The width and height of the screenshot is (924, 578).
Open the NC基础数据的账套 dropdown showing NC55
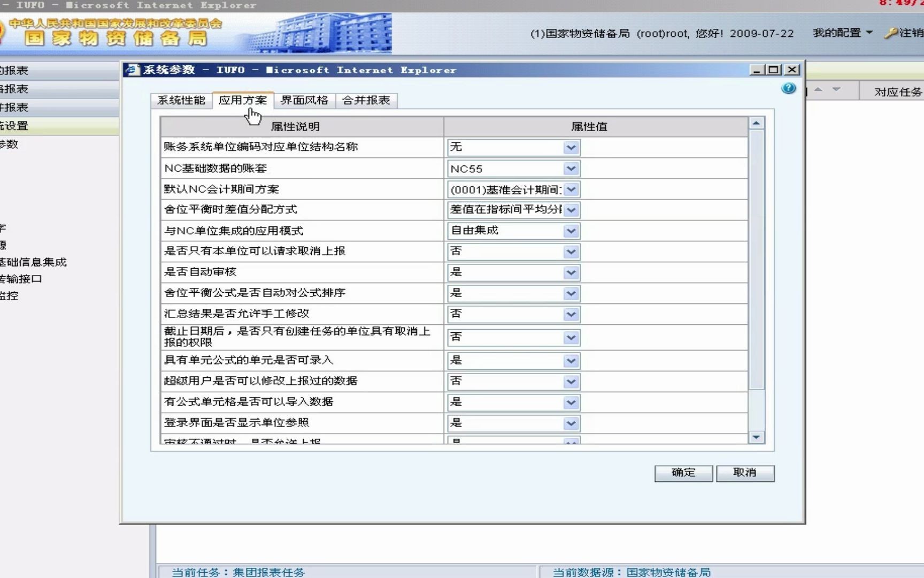click(571, 169)
